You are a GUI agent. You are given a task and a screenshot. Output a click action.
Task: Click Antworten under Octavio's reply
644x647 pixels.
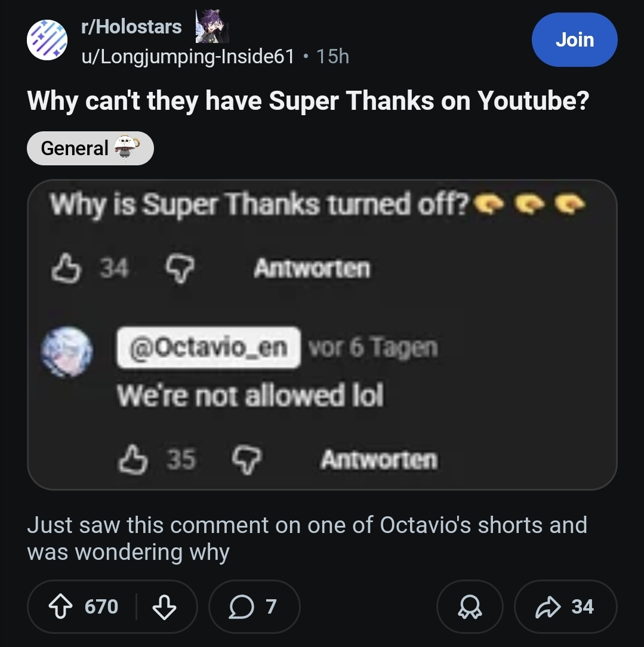pos(379,460)
